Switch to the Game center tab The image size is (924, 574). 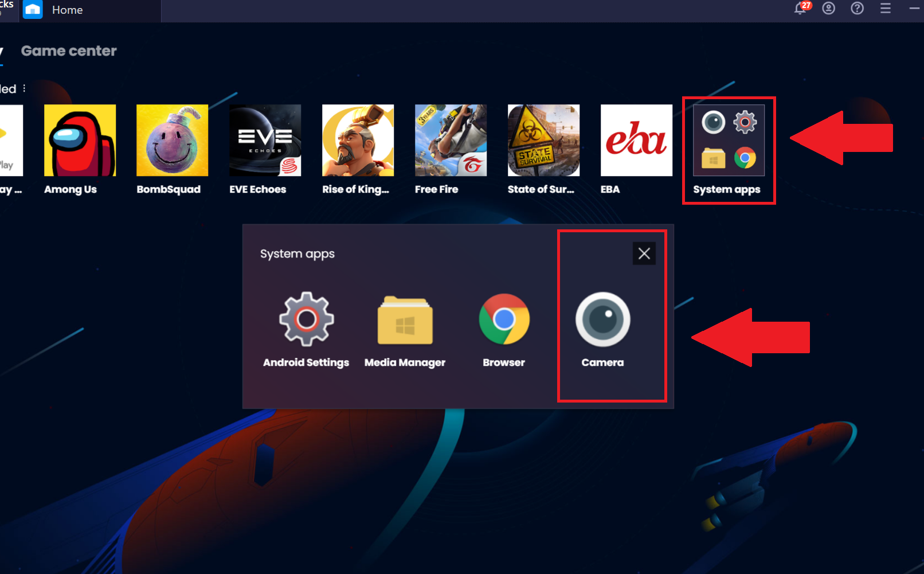click(69, 51)
